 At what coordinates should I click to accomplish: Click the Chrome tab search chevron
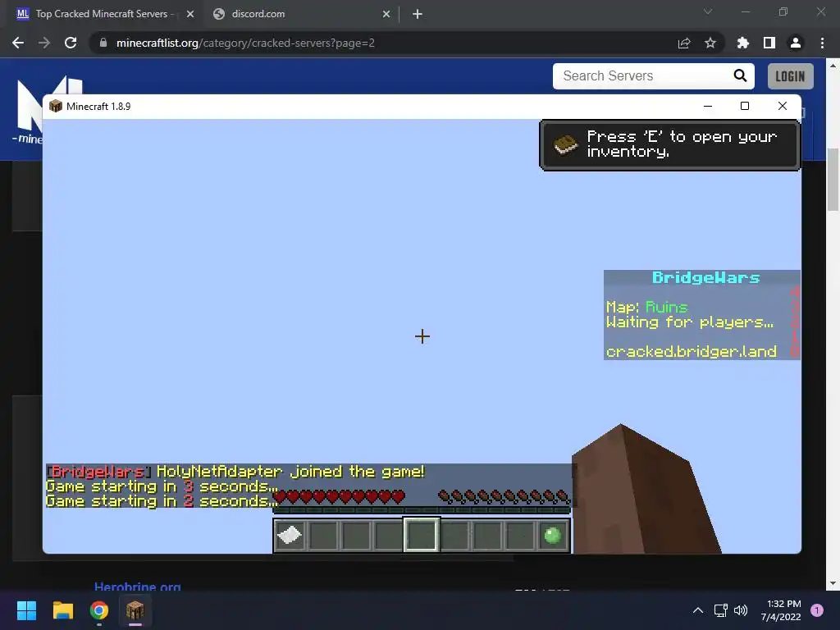708,11
